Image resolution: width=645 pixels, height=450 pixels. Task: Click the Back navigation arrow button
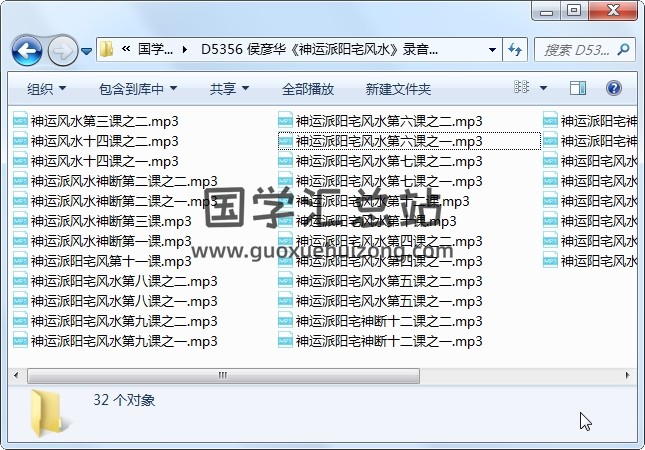27,49
